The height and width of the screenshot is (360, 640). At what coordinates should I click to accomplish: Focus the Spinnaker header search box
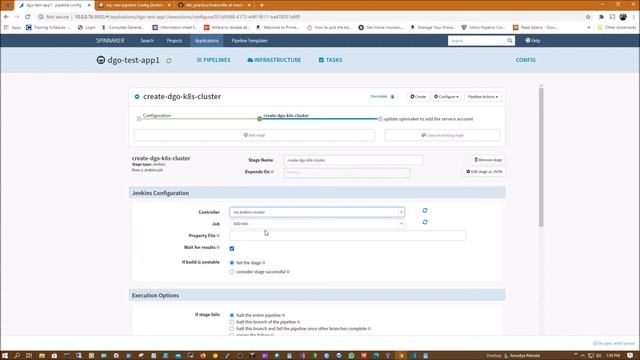tap(477, 40)
